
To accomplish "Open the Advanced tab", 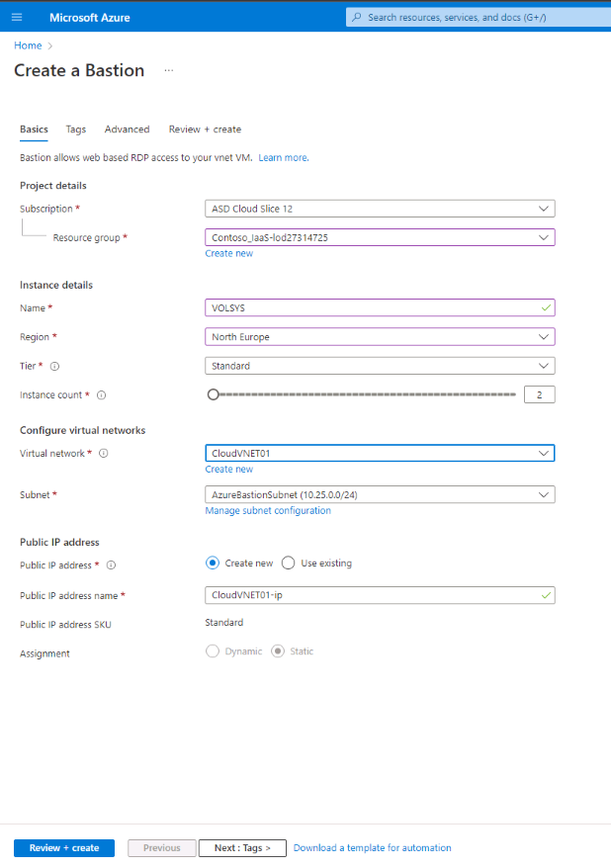I will point(127,129).
